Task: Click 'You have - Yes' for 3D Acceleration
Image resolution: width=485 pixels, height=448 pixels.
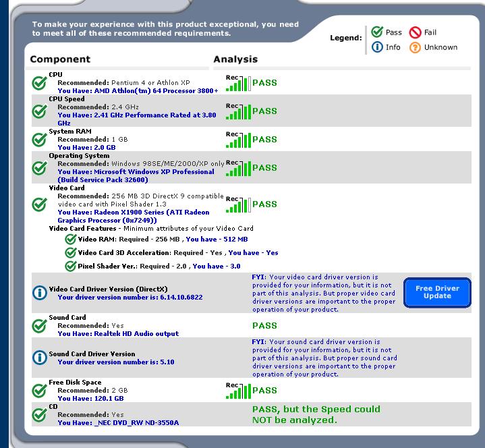Action: (x=253, y=253)
